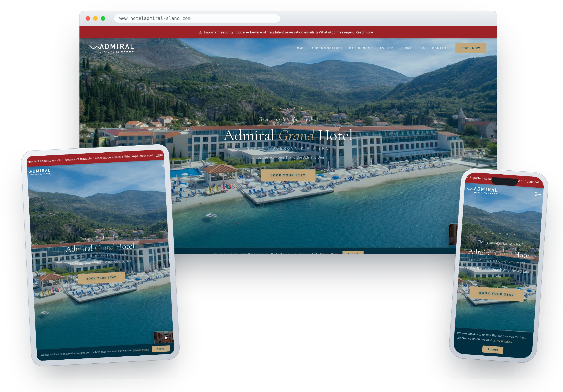Click the Admiral logo on the phone mockup

tap(483, 191)
